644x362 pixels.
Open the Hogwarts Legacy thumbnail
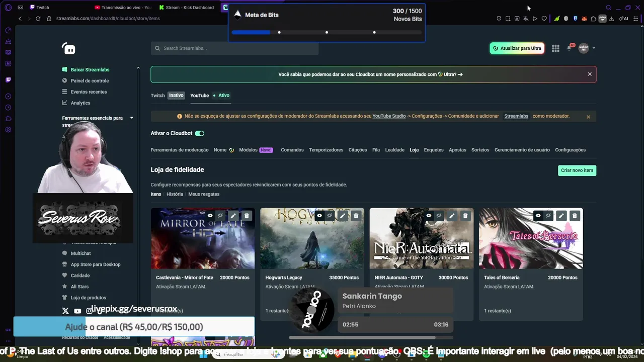coord(312,239)
